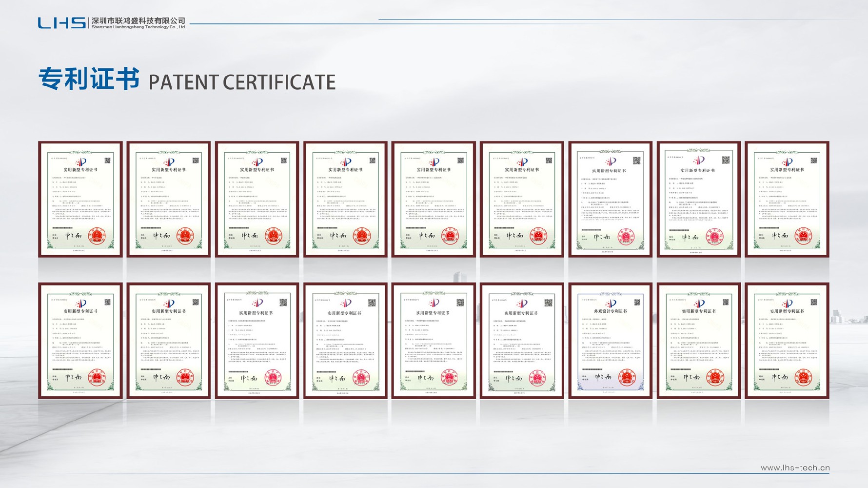Image resolution: width=868 pixels, height=488 pixels.
Task: Open the seventh certificate in the top row
Action: pos(610,199)
